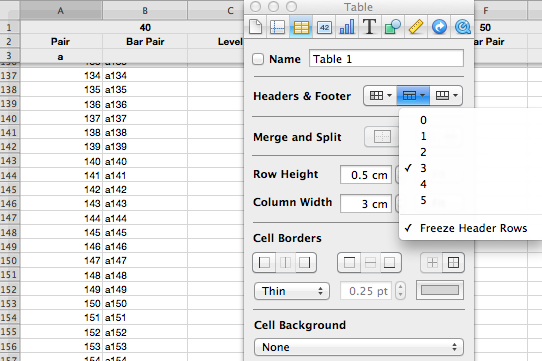Choose 2 header rows from menu
This screenshot has width=542, height=361.
[x=423, y=152]
